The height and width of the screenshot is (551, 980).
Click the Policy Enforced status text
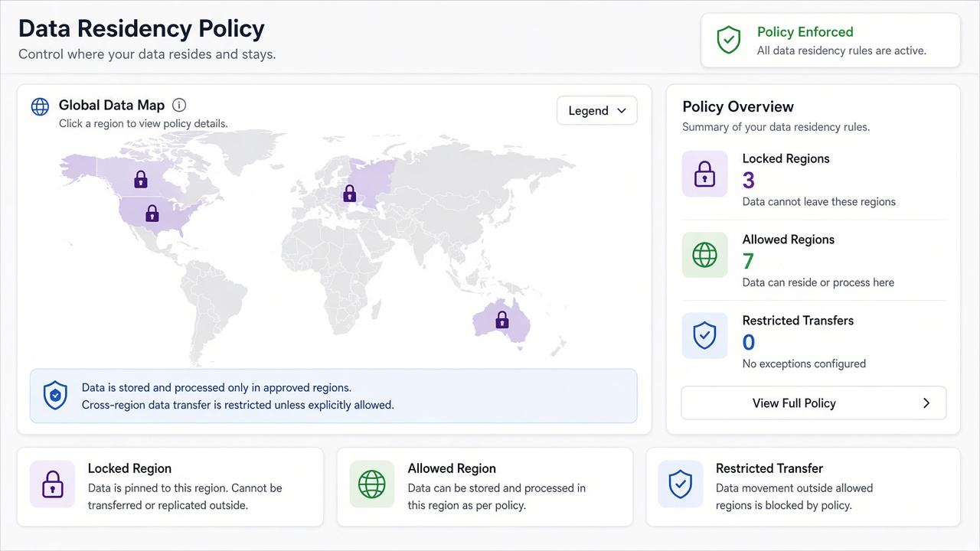click(805, 32)
